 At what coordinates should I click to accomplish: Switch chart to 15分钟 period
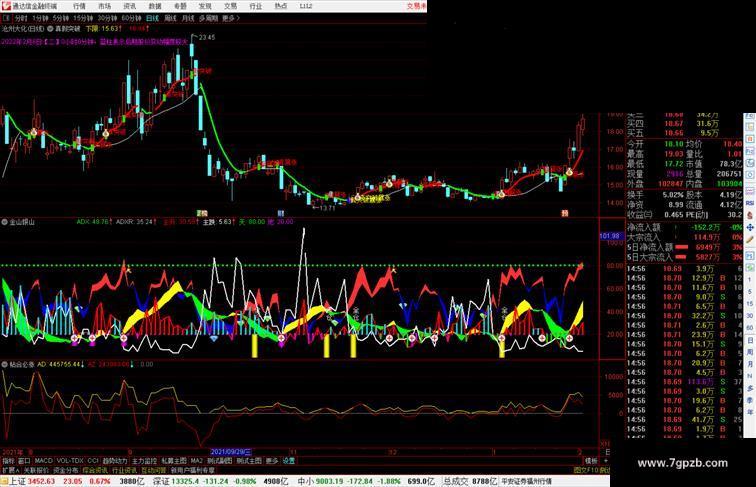point(82,18)
